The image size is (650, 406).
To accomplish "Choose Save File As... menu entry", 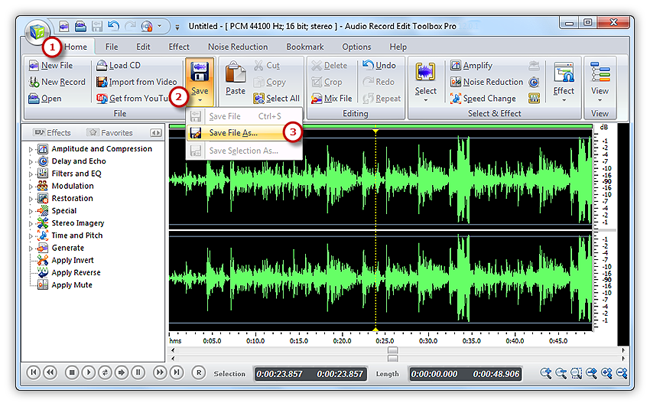I will pyautogui.click(x=244, y=133).
